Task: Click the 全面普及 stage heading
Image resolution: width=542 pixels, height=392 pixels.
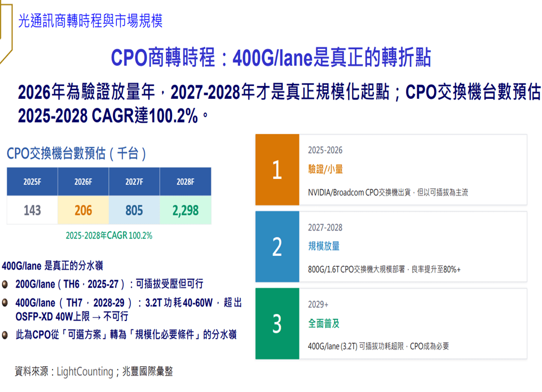Action: coord(324,323)
